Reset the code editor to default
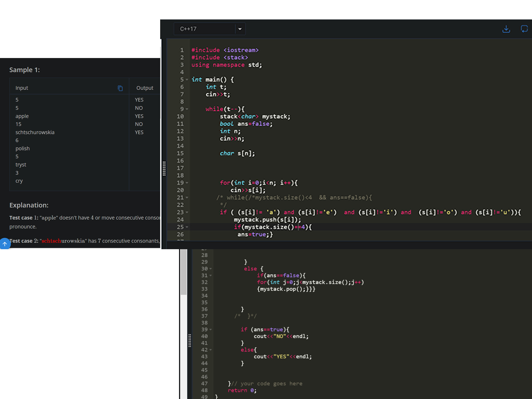 tap(524, 29)
